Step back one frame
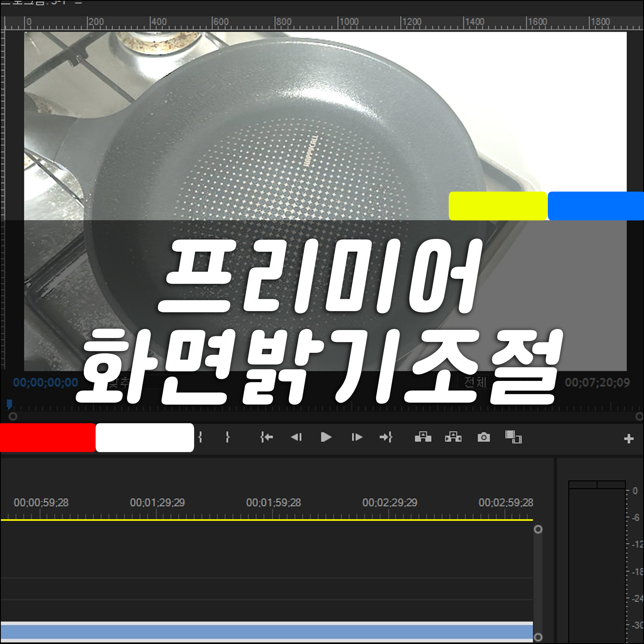644x644 pixels. pyautogui.click(x=296, y=437)
